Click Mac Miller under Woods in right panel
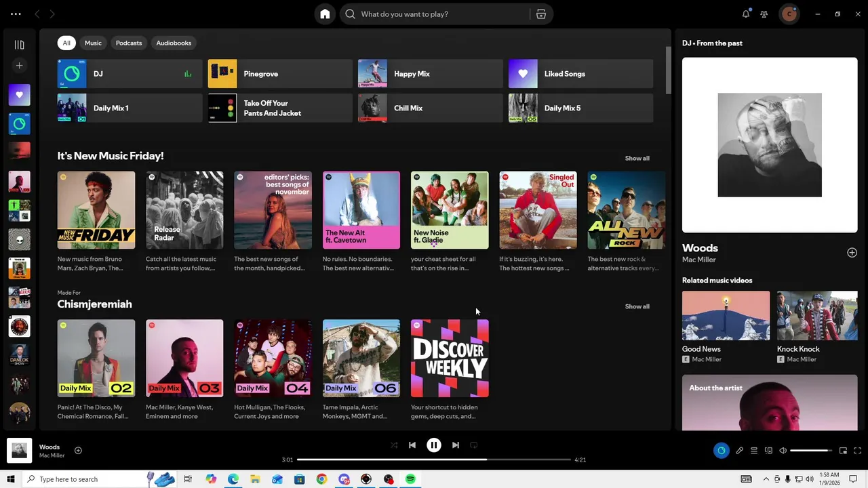 click(699, 260)
